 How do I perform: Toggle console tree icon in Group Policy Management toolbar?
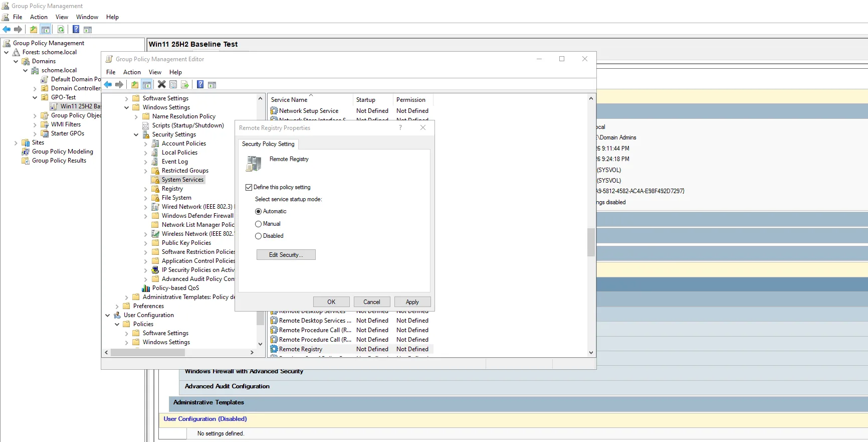tap(45, 29)
